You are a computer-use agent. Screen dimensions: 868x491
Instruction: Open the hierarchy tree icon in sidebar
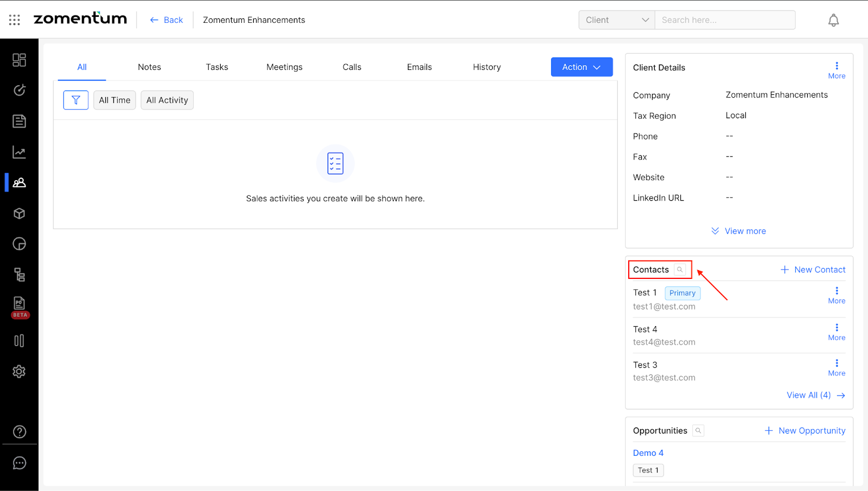(19, 275)
